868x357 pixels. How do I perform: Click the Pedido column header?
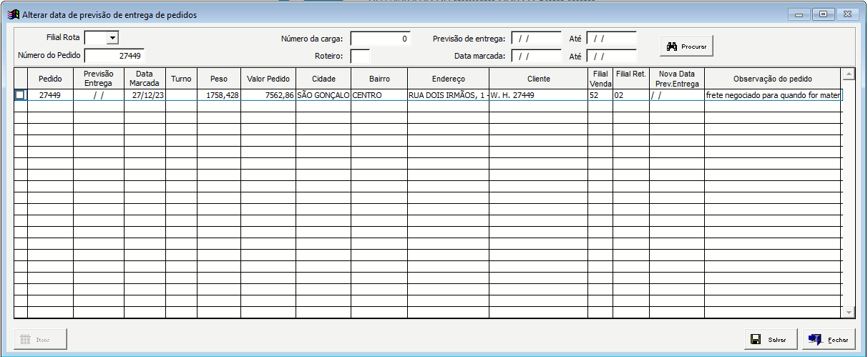pos(50,79)
